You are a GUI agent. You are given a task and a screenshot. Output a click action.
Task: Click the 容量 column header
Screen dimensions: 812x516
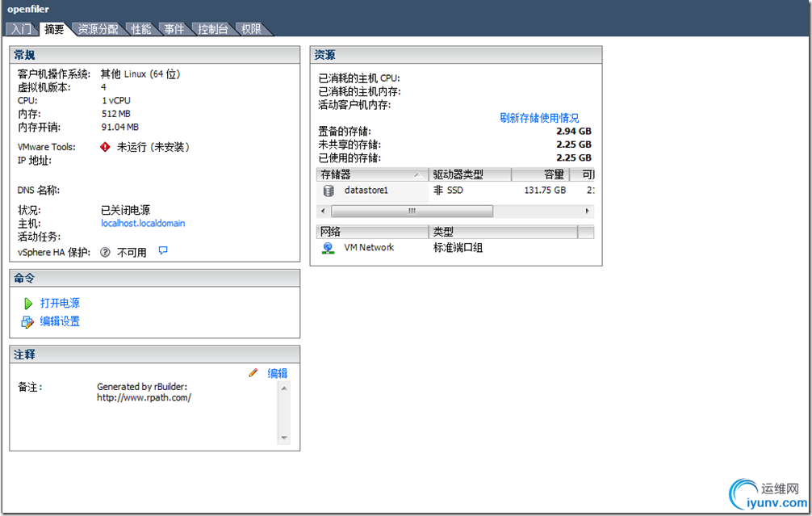point(541,174)
